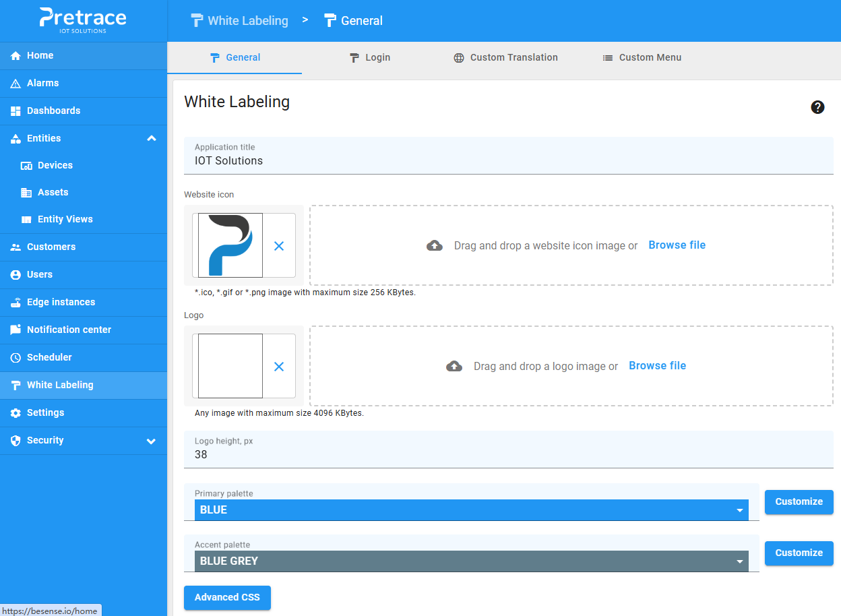Click the White Labeling paint roller icon
The height and width of the screenshot is (616, 841).
click(15, 386)
